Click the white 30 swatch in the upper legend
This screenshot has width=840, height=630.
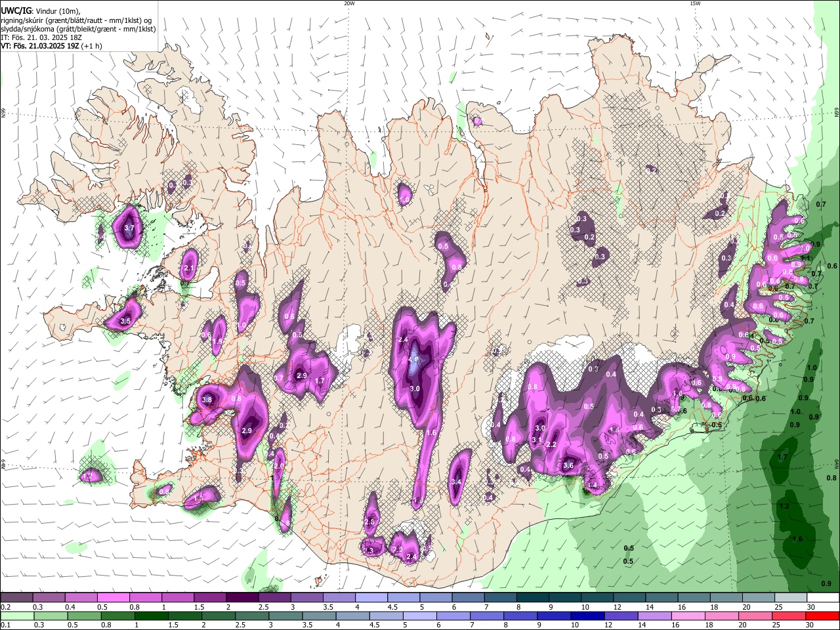pos(824,598)
